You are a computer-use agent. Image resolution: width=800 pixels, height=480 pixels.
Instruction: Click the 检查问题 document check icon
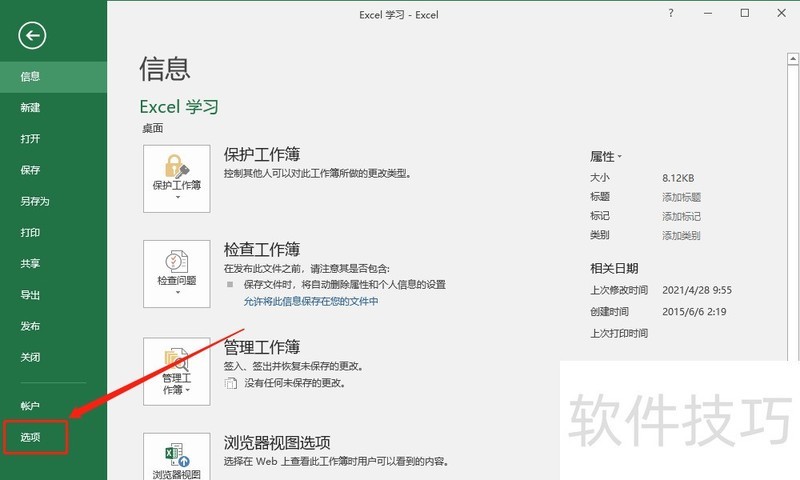(177, 272)
